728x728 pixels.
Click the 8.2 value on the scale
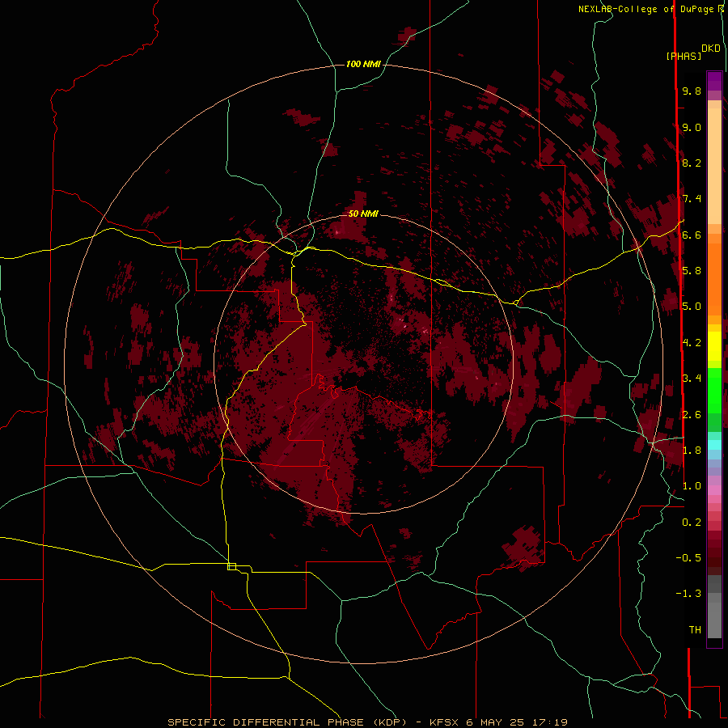coord(692,163)
